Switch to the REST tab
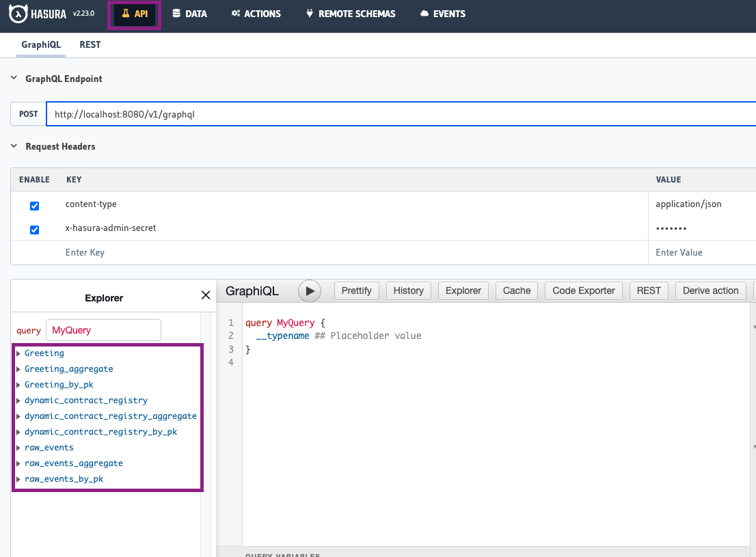This screenshot has height=557, width=756. point(90,44)
